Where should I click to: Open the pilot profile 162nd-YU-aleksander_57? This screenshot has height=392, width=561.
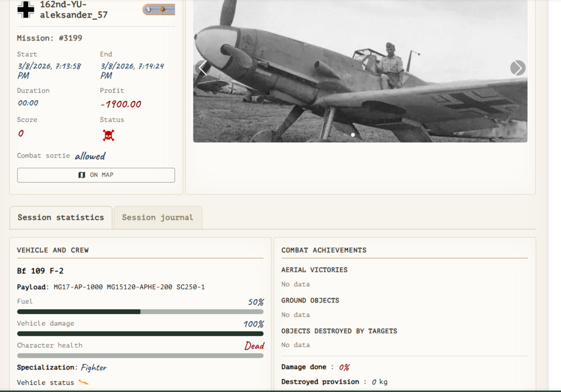coord(73,10)
